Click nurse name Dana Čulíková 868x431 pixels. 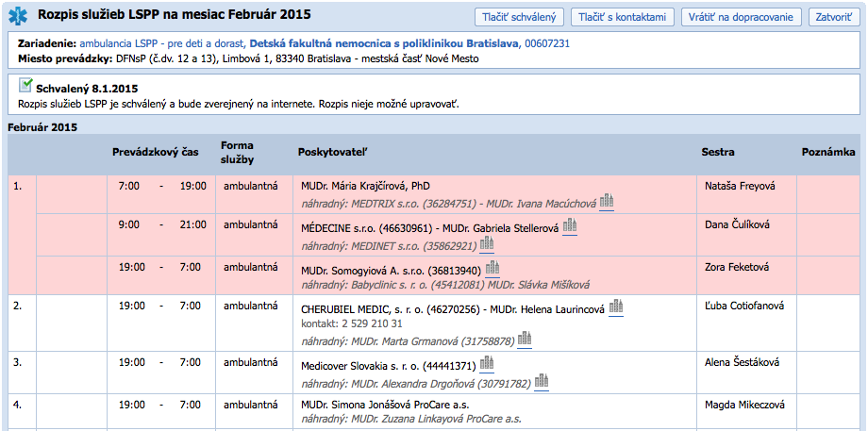coord(738,224)
